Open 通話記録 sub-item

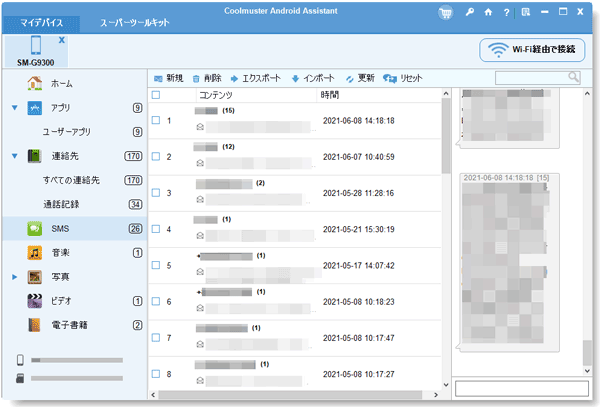click(x=61, y=204)
